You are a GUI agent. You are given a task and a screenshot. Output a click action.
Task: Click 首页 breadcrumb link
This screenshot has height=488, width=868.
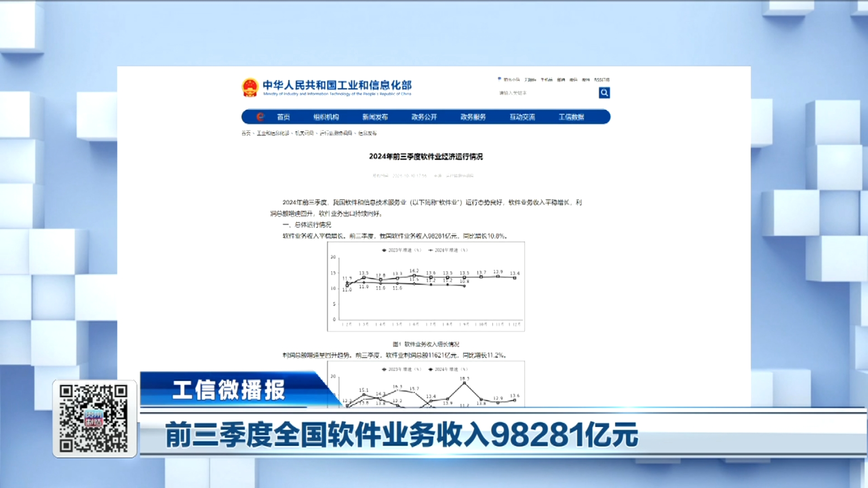pyautogui.click(x=245, y=133)
